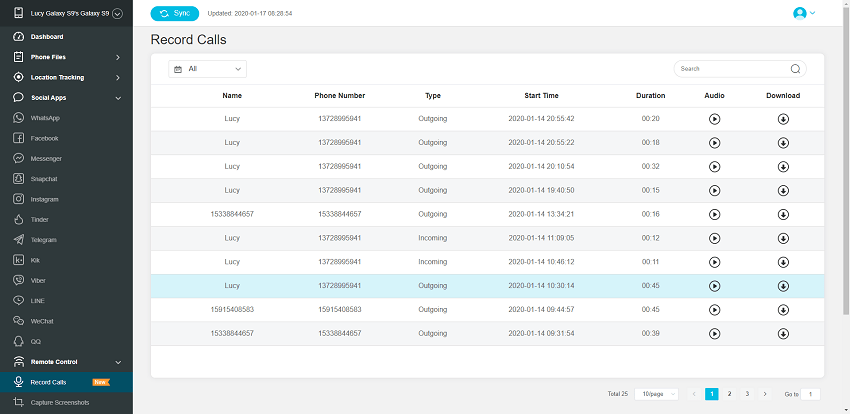Open Facebook in the sidebar

66,138
